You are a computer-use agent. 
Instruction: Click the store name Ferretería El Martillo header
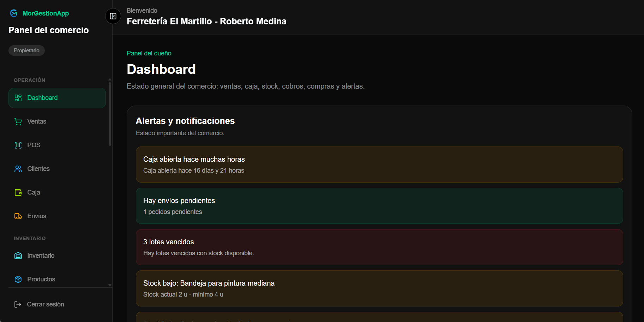coord(206,21)
